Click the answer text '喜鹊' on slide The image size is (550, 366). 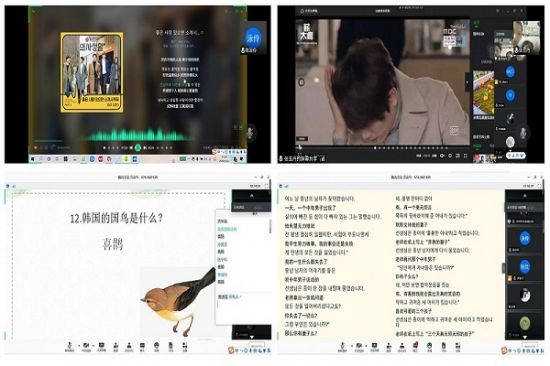pyautogui.click(x=113, y=243)
